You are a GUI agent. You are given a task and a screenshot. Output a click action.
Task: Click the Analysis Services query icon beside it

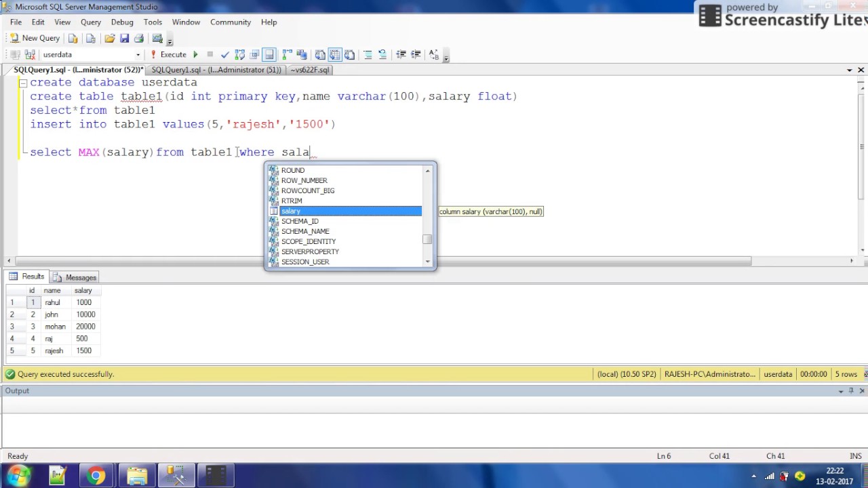pyautogui.click(x=91, y=39)
